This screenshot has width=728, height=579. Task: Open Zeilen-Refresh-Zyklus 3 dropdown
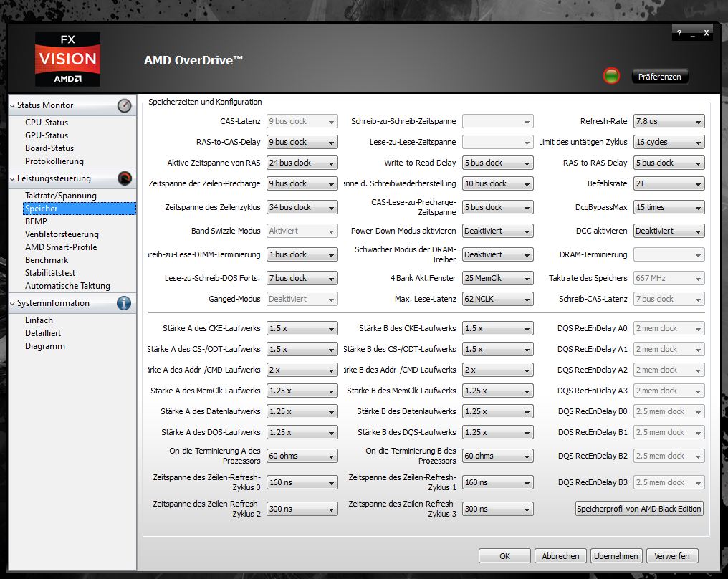[498, 509]
